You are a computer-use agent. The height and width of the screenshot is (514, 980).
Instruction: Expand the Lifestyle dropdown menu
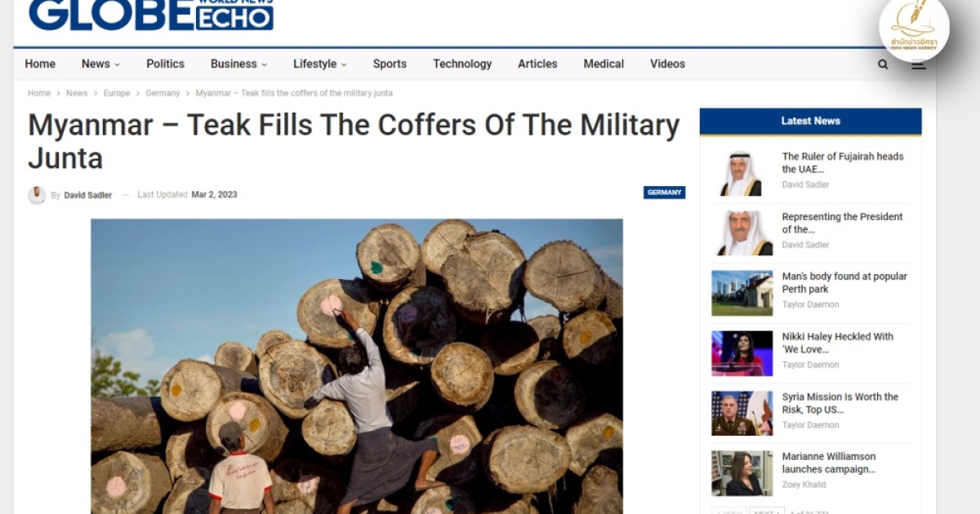[x=319, y=64]
